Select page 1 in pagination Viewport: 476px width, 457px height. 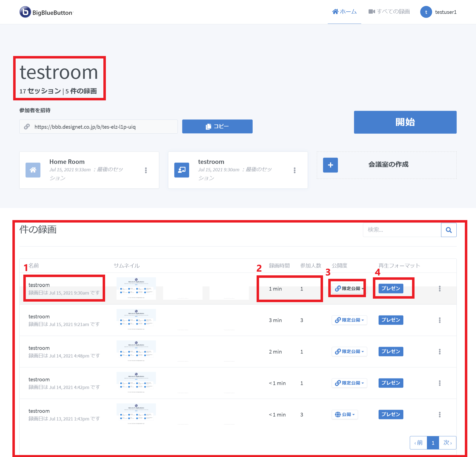(433, 443)
